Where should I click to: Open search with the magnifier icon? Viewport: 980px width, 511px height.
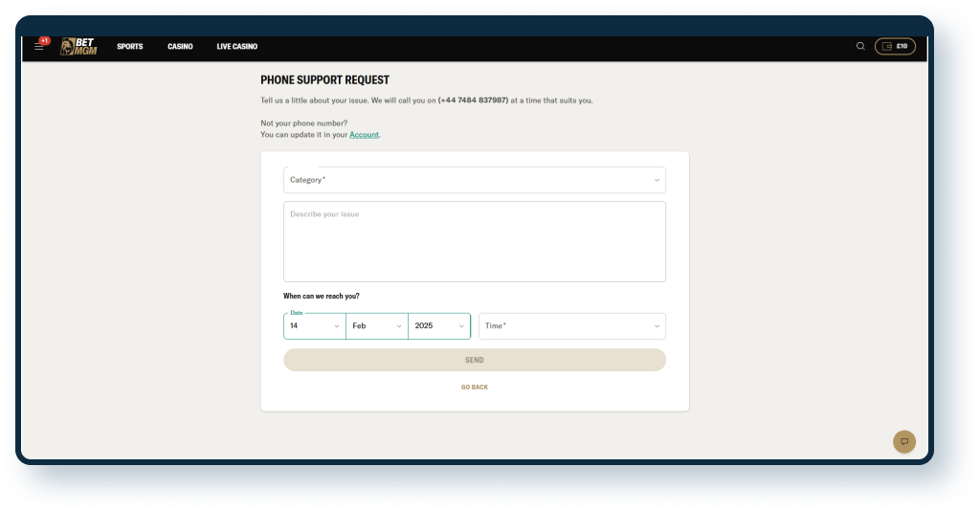click(x=860, y=46)
